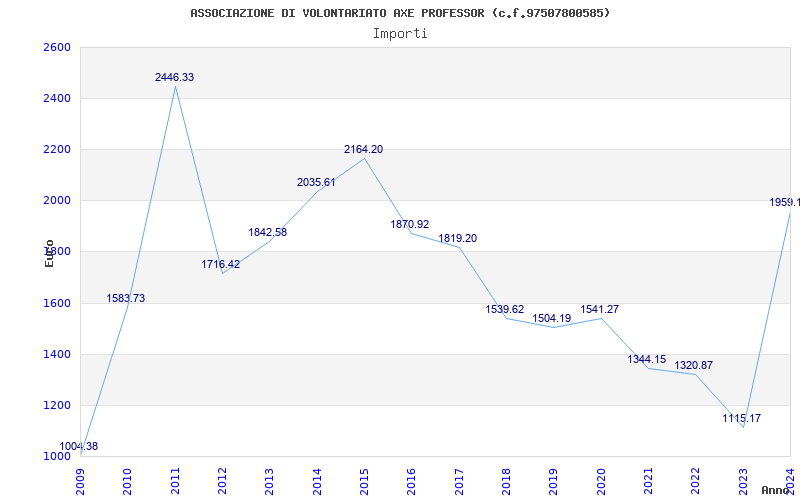Click the 2000 y-axis tick label
The height and width of the screenshot is (500, 800).
(x=55, y=201)
